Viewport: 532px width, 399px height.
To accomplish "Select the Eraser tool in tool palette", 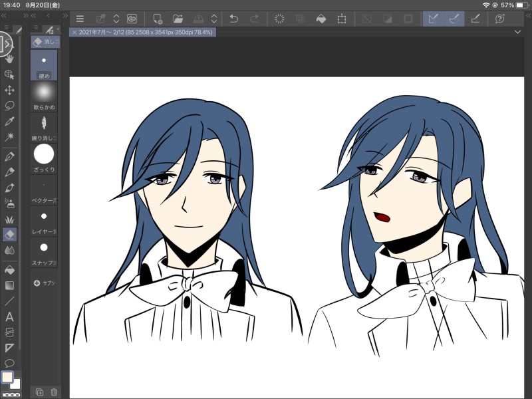I will (9, 235).
